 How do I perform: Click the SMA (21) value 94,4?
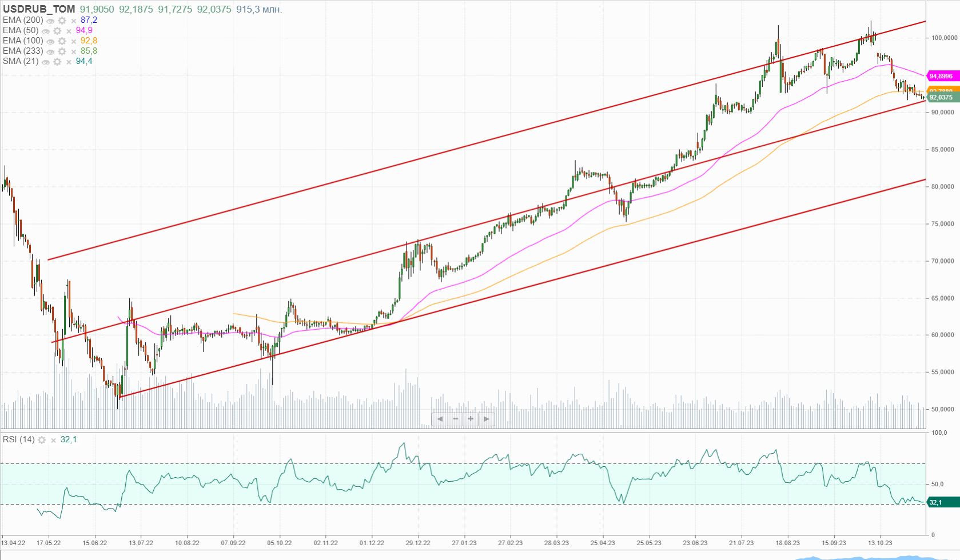[84, 61]
